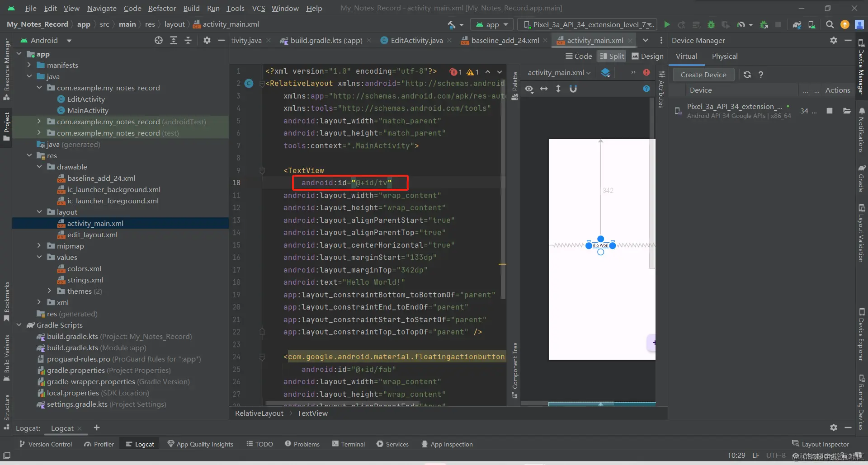Switch to build.gradle.kts (:app) tab
This screenshot has width=868, height=465.
click(x=326, y=40)
